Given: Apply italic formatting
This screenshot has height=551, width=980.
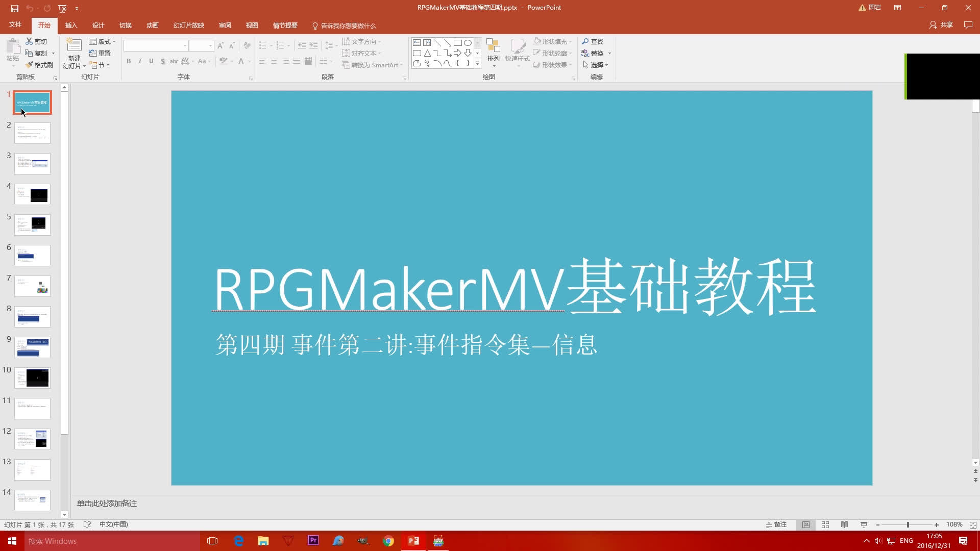Looking at the screenshot, I should pos(140,61).
